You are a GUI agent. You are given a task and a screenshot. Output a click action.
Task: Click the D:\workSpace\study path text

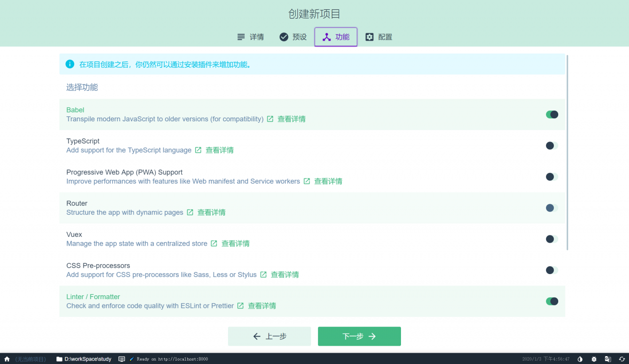[x=88, y=359]
